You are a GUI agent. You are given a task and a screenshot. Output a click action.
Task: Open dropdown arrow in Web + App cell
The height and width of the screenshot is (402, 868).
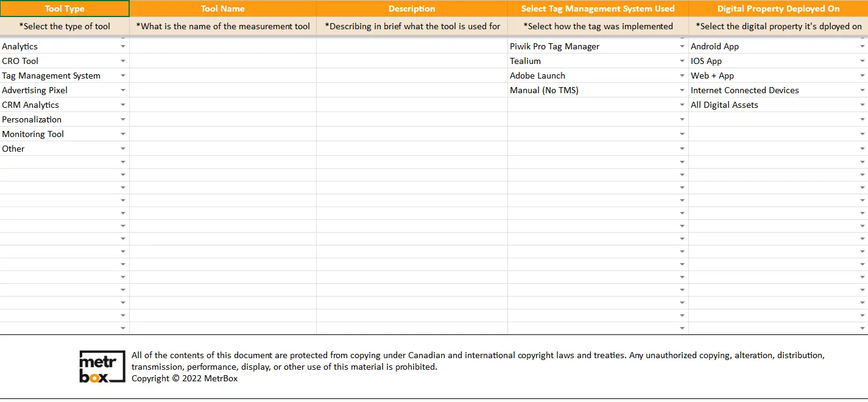pyautogui.click(x=863, y=76)
